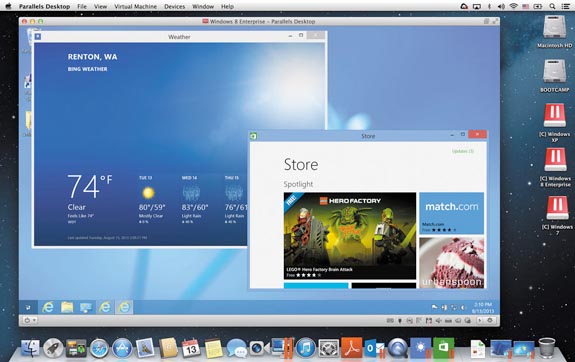Open the Virtual Machine menu
The image size is (575, 362).
pyautogui.click(x=135, y=6)
